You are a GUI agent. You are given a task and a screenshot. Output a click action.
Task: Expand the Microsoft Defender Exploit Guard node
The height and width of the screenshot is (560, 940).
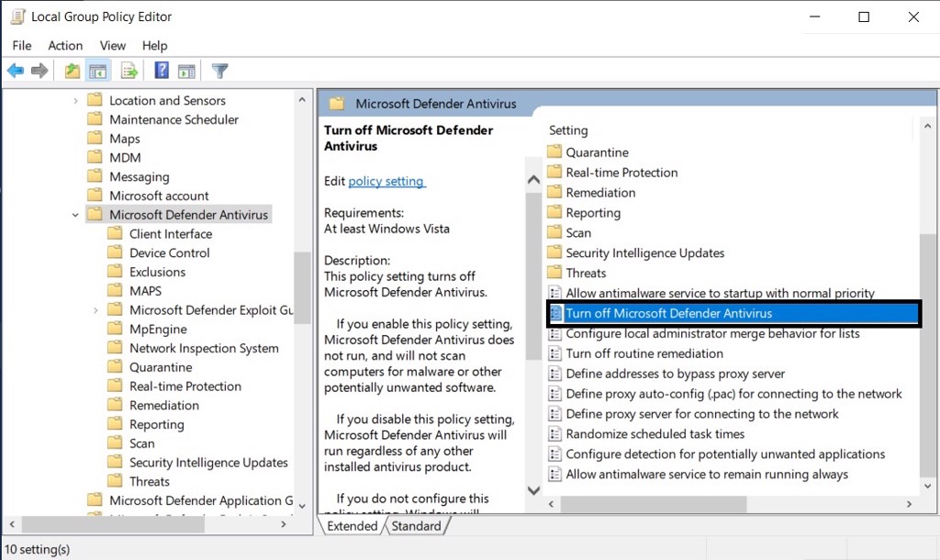pos(95,310)
